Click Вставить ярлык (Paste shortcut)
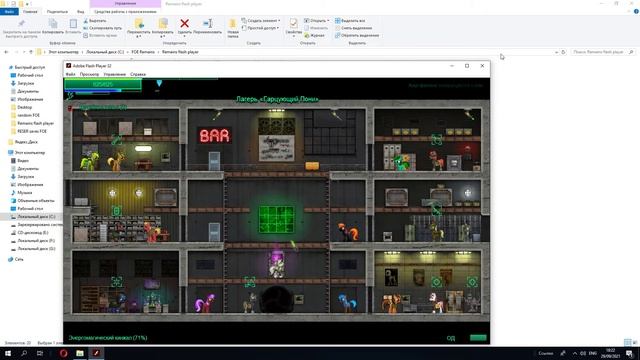This screenshot has height=360, width=640. coord(100,35)
